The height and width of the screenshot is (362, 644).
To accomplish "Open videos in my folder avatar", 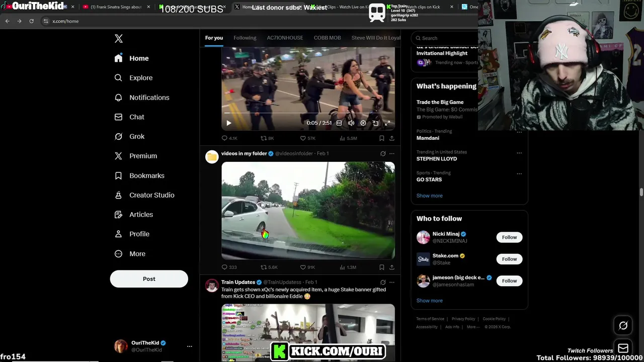I will tap(212, 157).
